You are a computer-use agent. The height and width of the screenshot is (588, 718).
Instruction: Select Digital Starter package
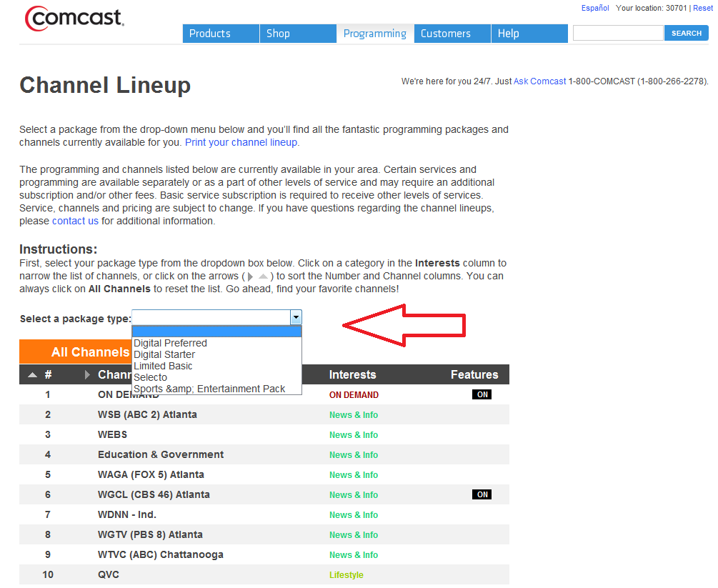[216, 354]
